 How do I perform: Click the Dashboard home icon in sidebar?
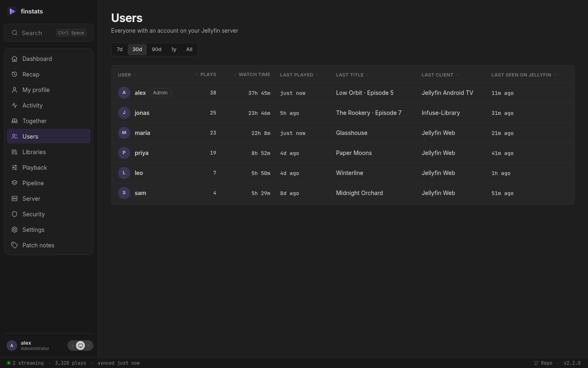[x=15, y=59]
